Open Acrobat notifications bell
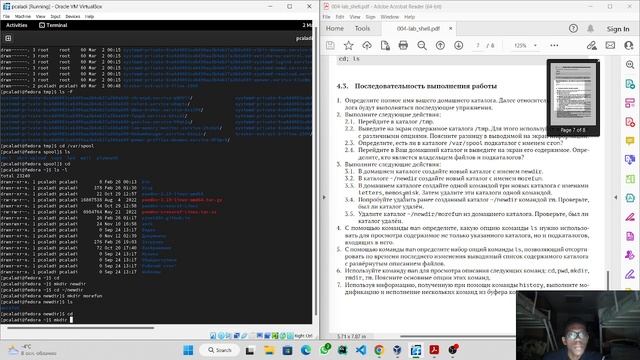 590,29
